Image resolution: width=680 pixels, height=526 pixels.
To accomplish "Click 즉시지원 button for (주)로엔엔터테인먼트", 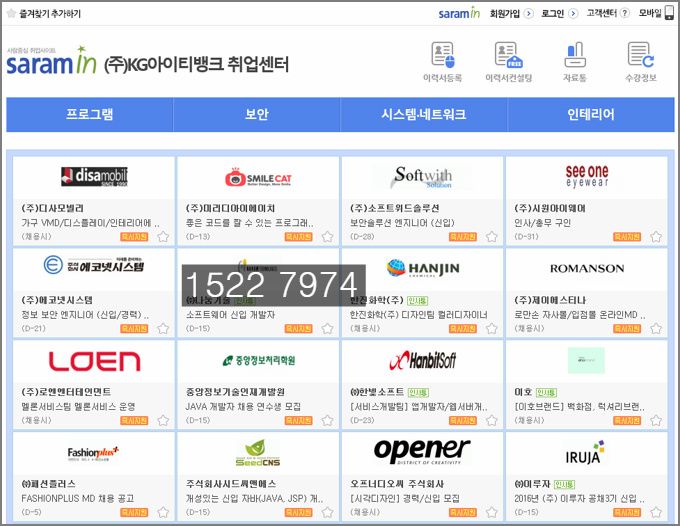I will 134,421.
